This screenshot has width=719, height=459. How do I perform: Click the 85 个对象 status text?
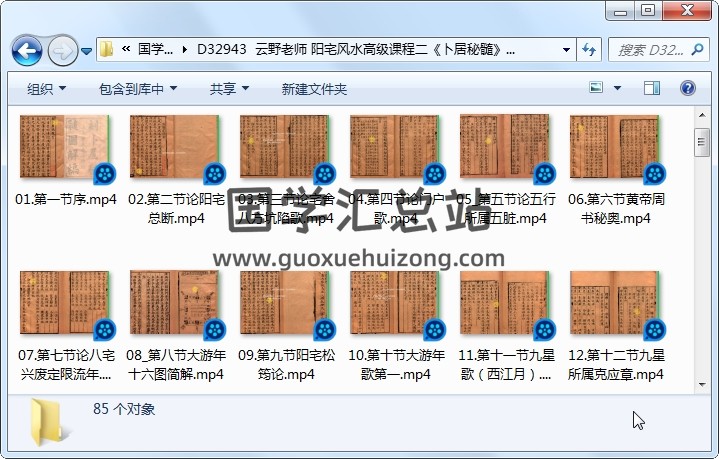coord(124,409)
